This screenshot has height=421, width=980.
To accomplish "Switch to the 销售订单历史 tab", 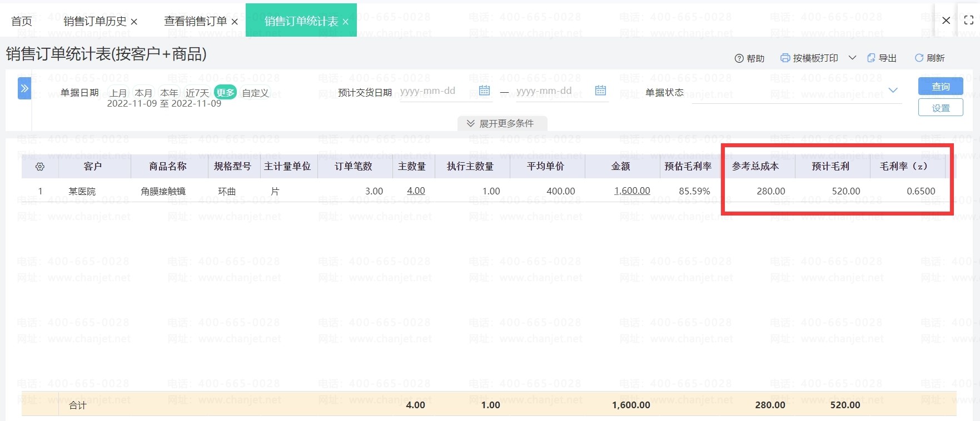I will [x=94, y=22].
